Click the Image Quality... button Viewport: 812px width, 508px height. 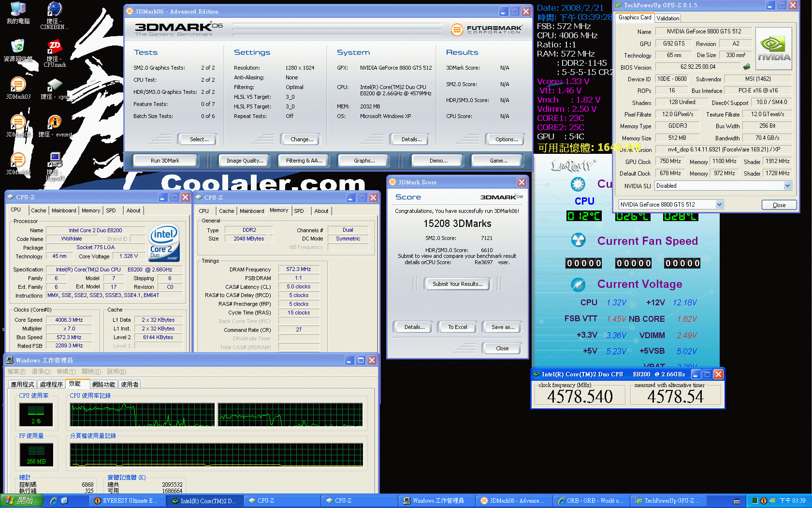pyautogui.click(x=245, y=161)
